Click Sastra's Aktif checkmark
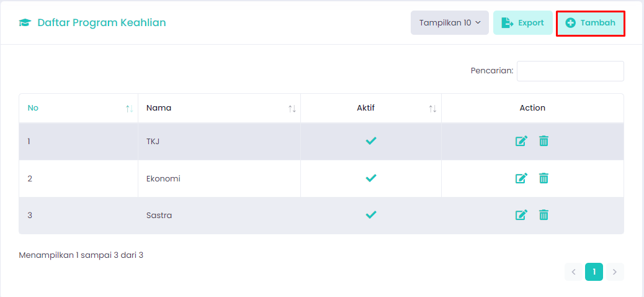This screenshot has height=297, width=644. [371, 215]
